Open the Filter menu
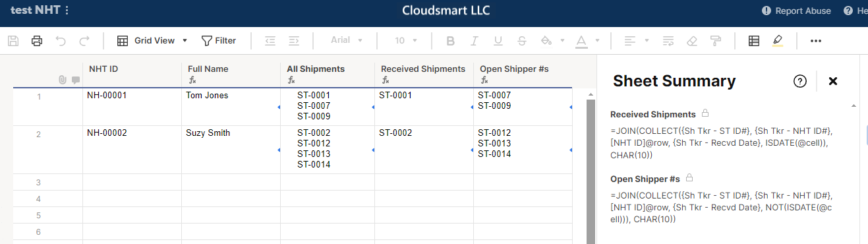Viewport: 868px width, 244px height. coord(219,41)
